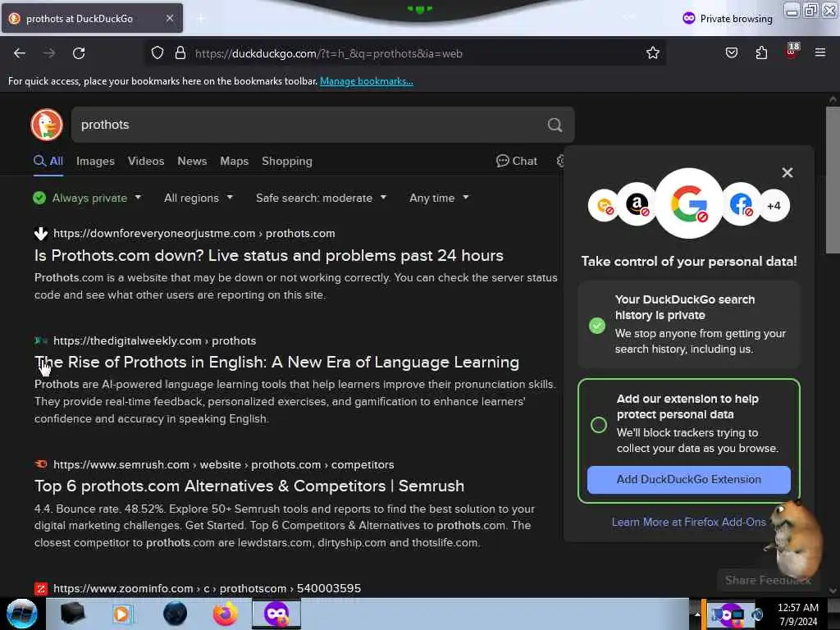The width and height of the screenshot is (840, 630).
Task: Open the media player taskbar icon
Action: coord(121,614)
